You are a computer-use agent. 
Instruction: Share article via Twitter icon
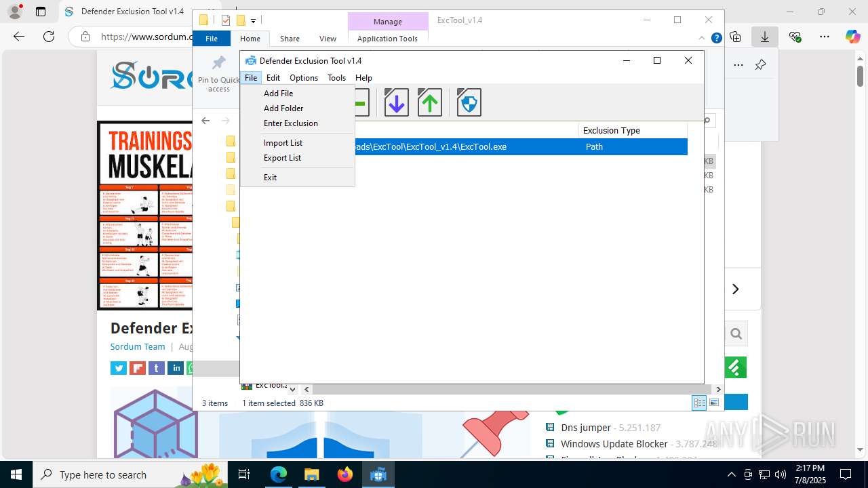pos(119,368)
